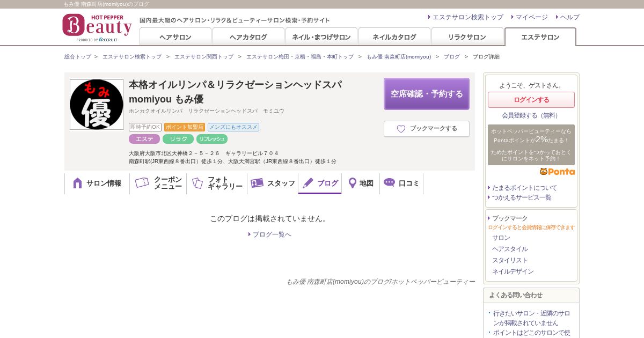Click the 口コミ speech bubble icon

tap(389, 182)
